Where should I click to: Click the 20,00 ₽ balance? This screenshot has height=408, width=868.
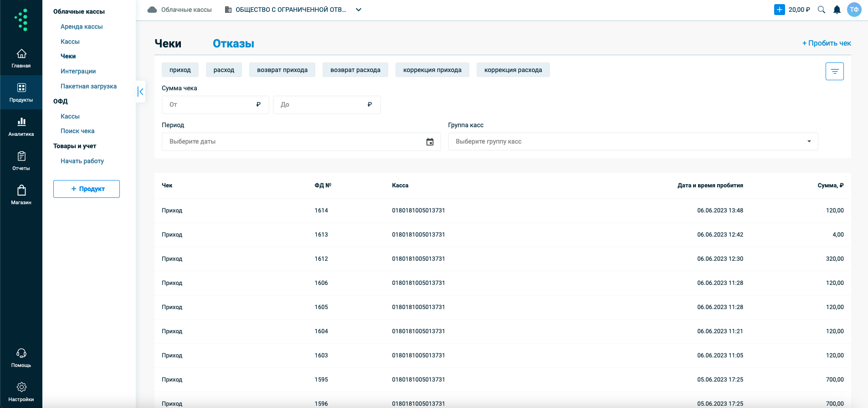tap(799, 10)
